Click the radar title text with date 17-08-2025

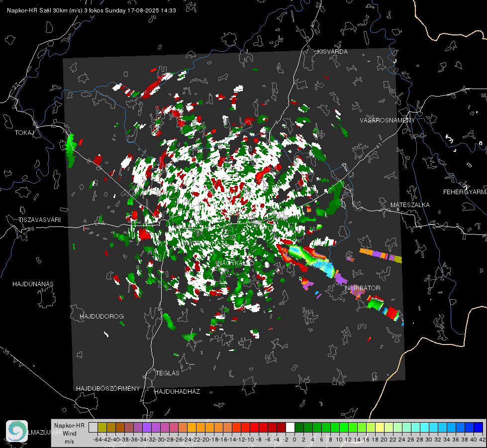click(x=92, y=10)
